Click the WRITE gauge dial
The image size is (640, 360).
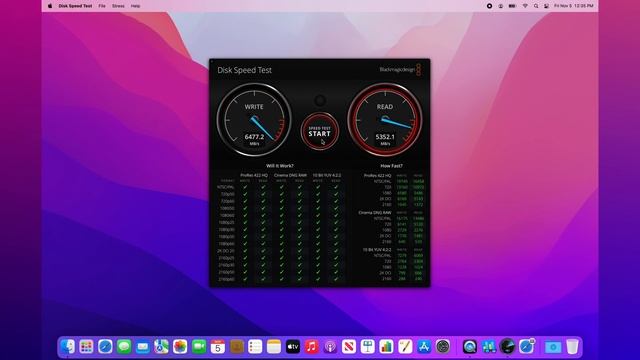tap(254, 120)
